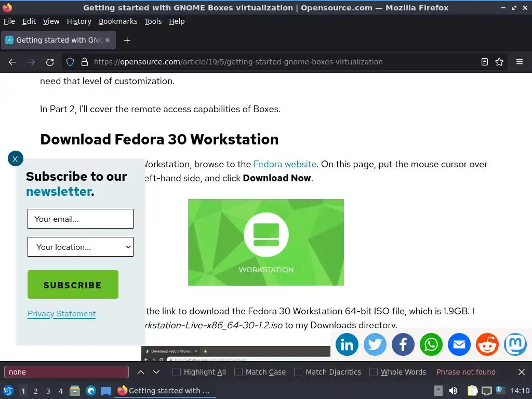532x399 pixels.
Task: Open the Privacy Statement link
Action: (61, 314)
